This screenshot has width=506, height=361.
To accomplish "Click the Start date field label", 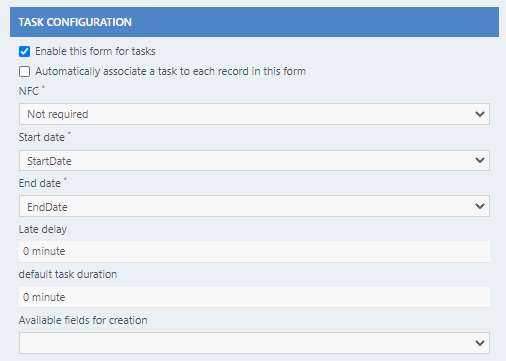I will point(42,137).
